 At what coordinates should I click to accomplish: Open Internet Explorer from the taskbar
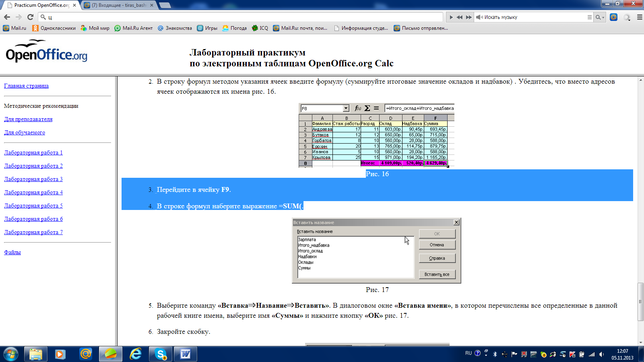pos(136,354)
